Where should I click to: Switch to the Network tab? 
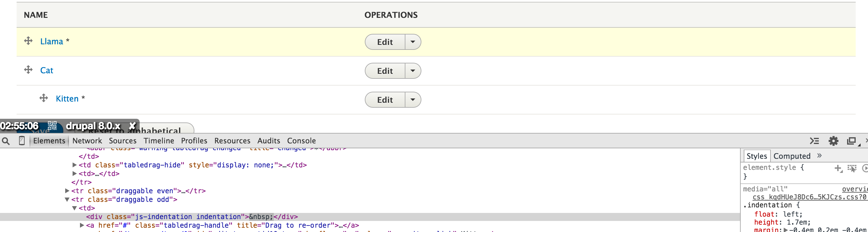click(x=87, y=141)
